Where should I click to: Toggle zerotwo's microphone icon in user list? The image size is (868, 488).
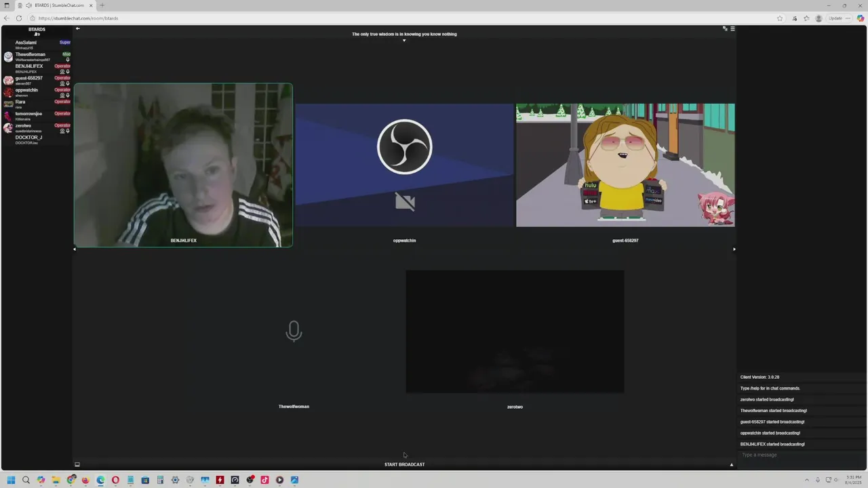tap(68, 131)
